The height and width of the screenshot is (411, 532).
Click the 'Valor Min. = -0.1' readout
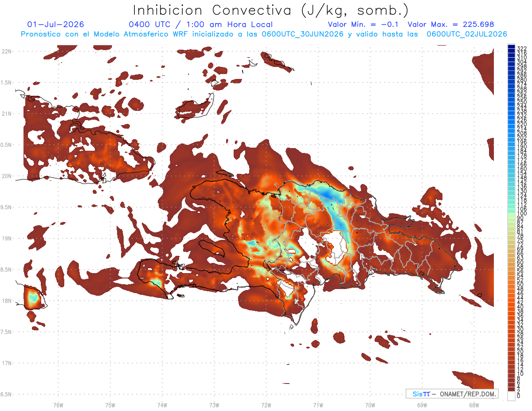pyautogui.click(x=364, y=25)
